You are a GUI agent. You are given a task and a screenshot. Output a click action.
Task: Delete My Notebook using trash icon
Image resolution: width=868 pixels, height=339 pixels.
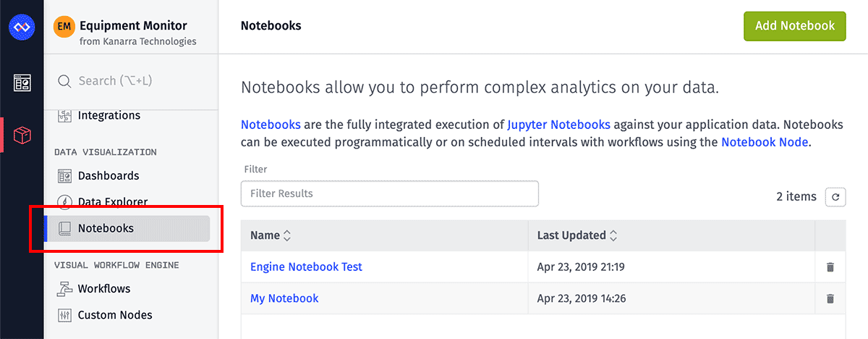pos(830,298)
